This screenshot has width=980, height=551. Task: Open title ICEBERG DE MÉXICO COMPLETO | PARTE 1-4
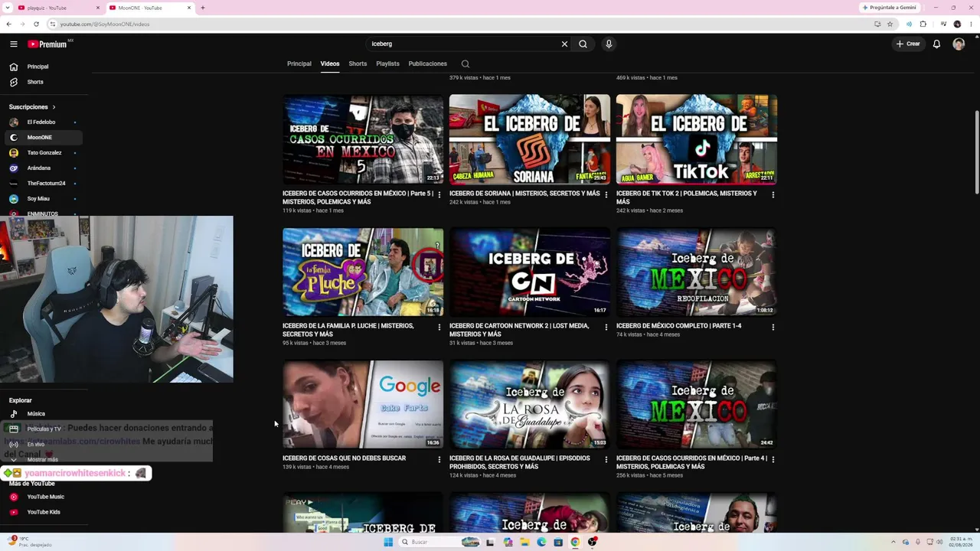679,326
